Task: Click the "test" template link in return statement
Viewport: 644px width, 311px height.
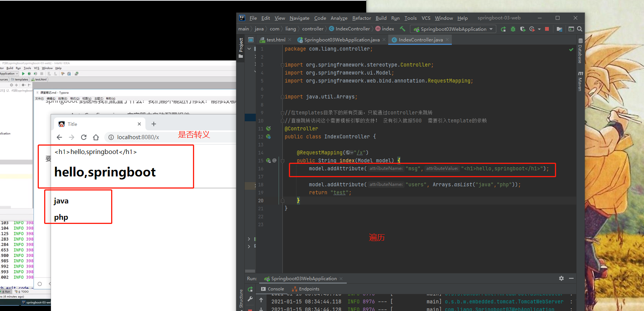Action: pos(340,193)
